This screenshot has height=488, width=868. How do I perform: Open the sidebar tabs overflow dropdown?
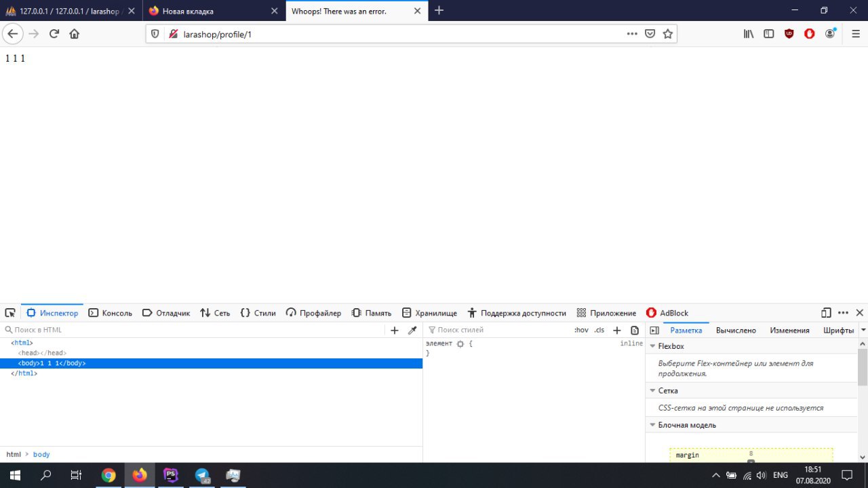[x=863, y=331]
